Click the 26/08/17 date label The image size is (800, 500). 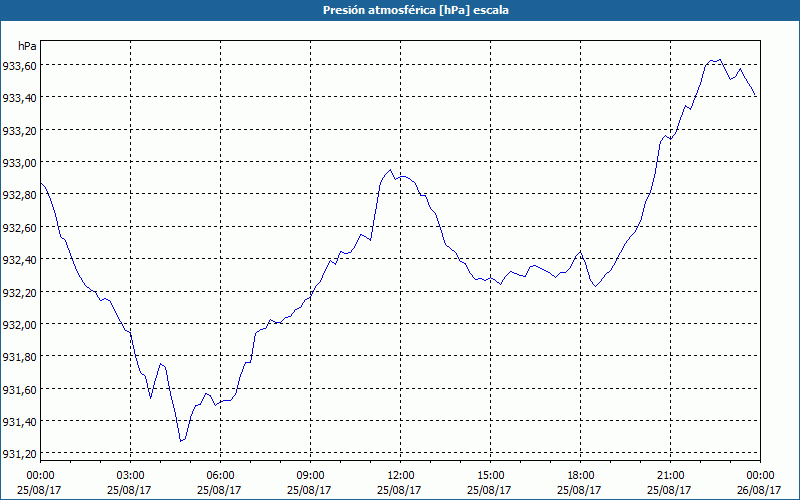point(759,490)
